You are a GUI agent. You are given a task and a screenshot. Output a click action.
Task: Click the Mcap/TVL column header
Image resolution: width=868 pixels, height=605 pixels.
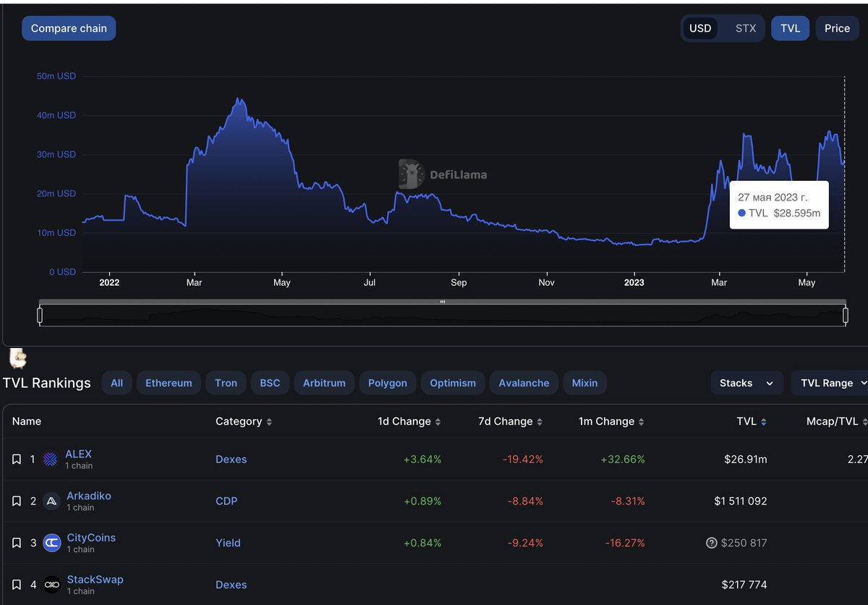click(832, 421)
